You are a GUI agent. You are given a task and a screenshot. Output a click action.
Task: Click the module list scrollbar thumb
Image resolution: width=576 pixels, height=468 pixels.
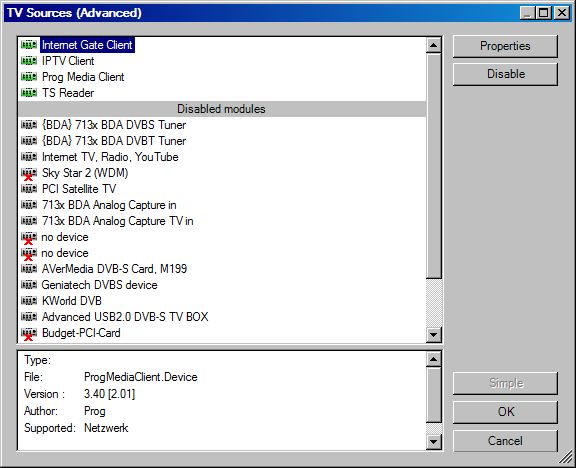coord(433,165)
